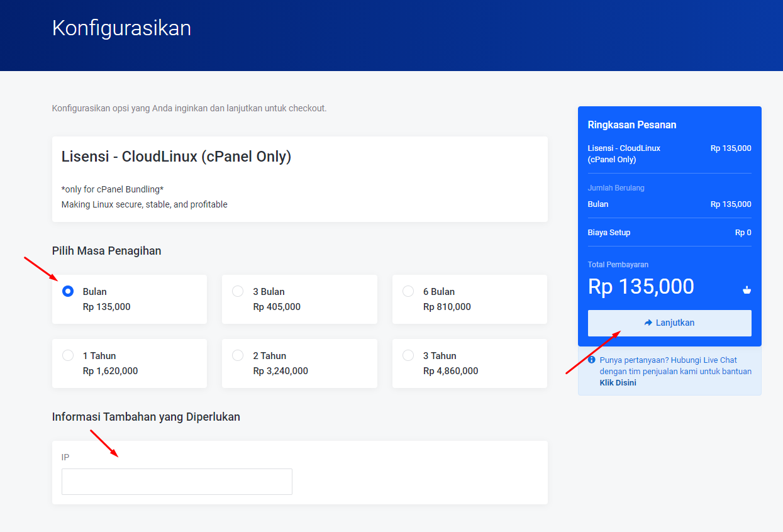Screen dimensions: 783x532
Task: Click the Lisensi - CloudLinux product heading
Action: 176,157
